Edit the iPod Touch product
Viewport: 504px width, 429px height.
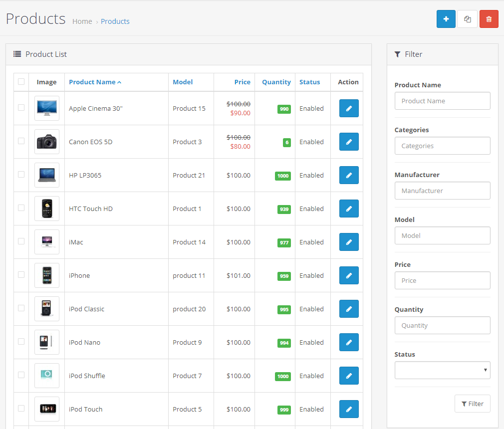click(349, 409)
